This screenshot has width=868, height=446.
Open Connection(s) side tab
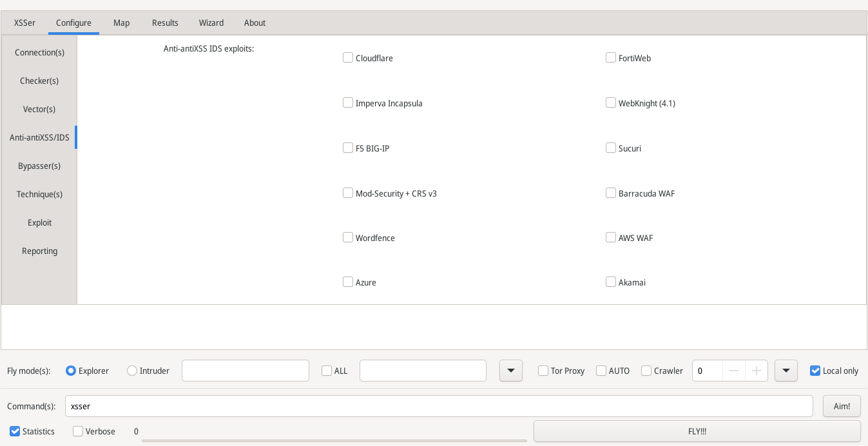click(x=39, y=52)
